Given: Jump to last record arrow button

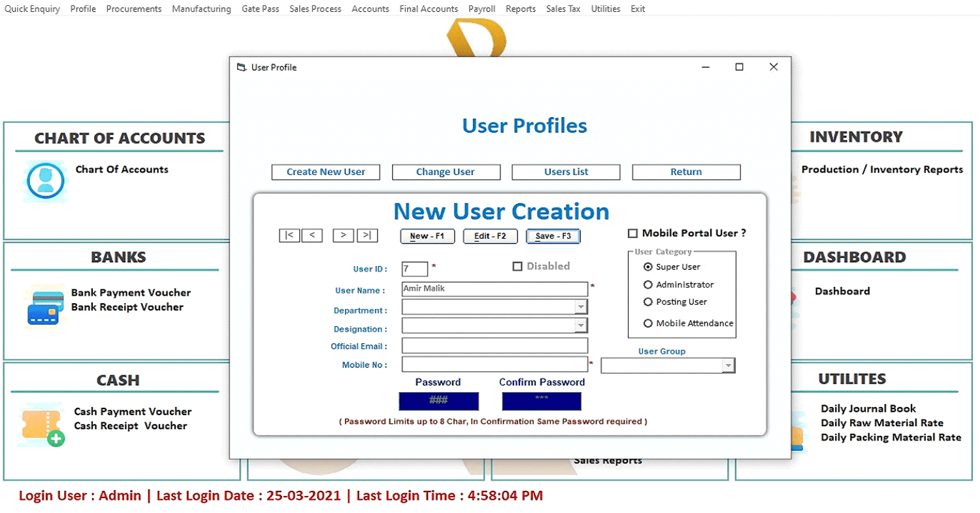Looking at the screenshot, I should [367, 235].
